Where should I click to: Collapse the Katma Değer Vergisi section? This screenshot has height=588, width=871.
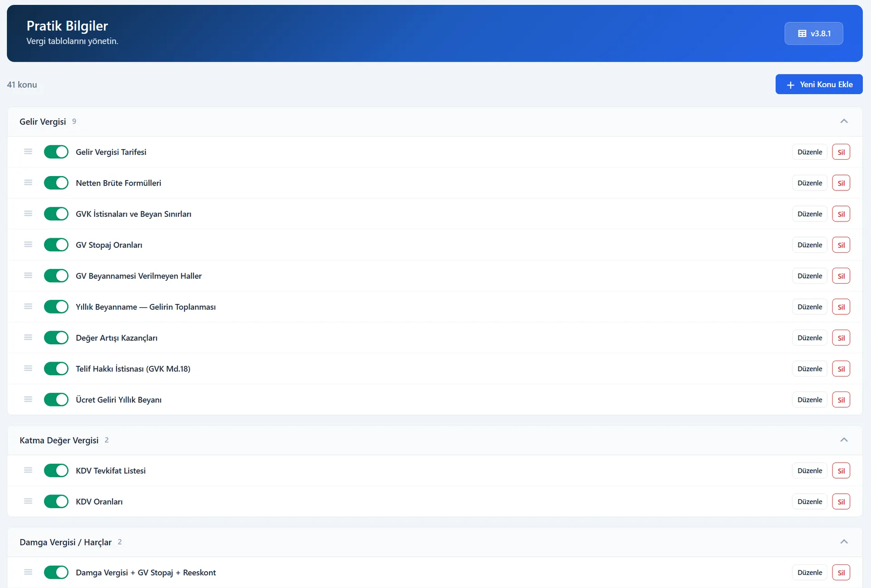[844, 440]
